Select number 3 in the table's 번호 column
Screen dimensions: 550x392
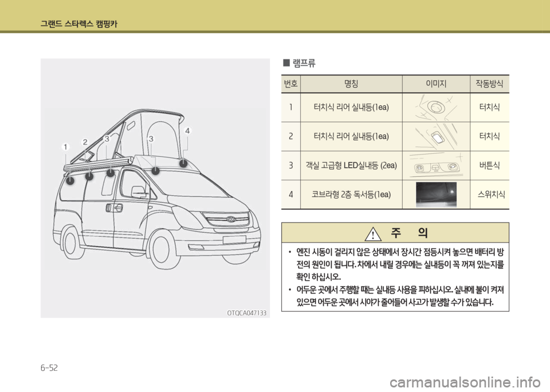click(x=290, y=165)
